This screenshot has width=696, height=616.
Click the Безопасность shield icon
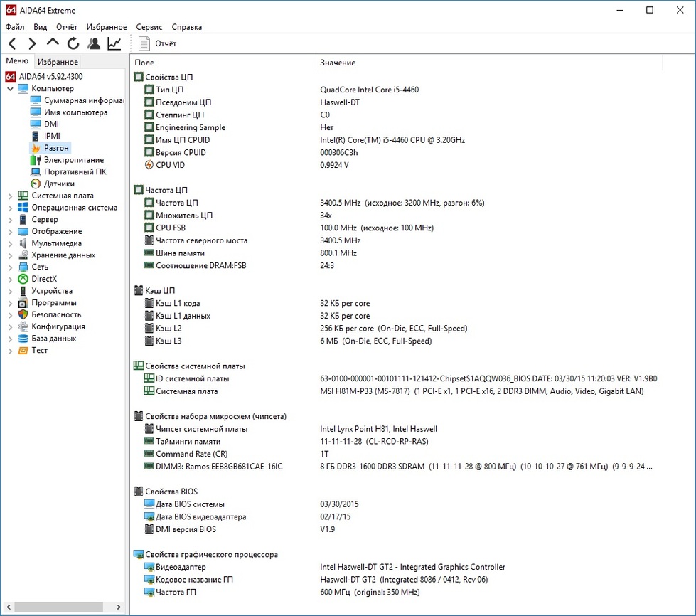23,315
